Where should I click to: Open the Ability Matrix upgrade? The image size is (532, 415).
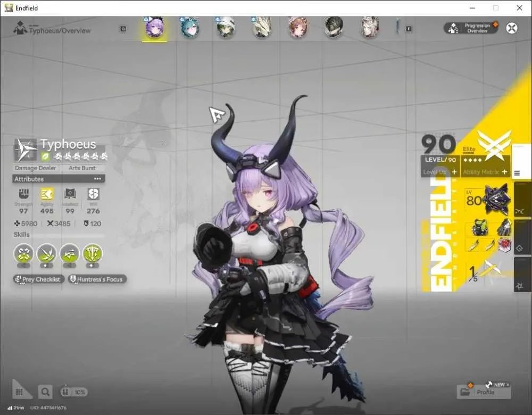pyautogui.click(x=485, y=172)
